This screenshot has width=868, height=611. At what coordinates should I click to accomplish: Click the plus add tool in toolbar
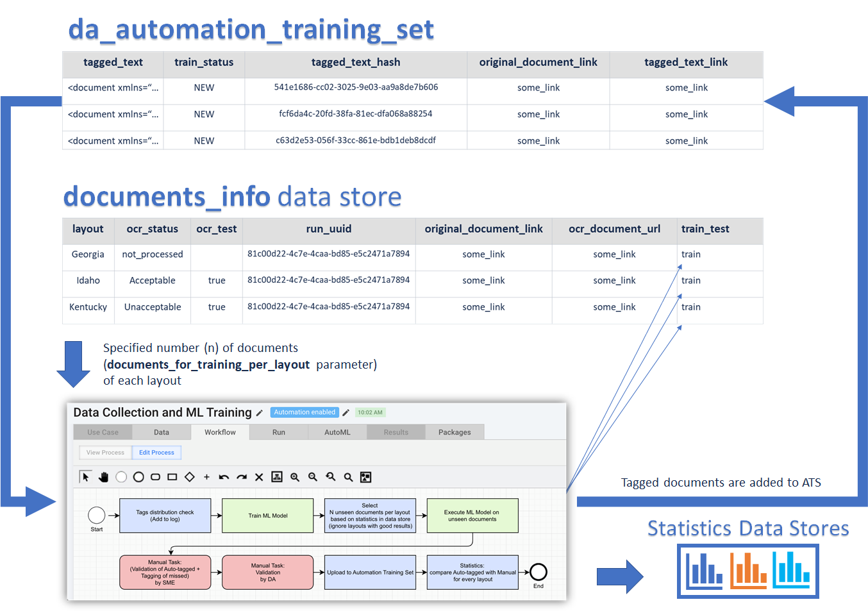pyautogui.click(x=206, y=477)
